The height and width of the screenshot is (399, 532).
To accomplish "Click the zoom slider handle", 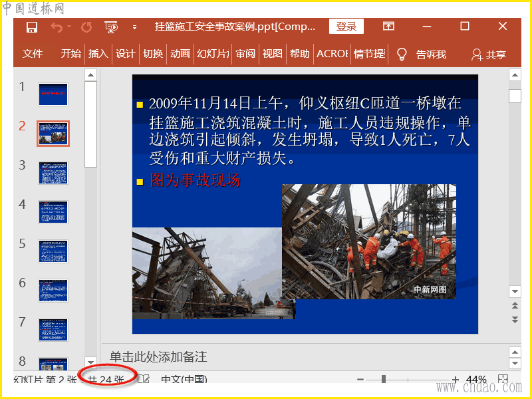I will click(x=384, y=379).
